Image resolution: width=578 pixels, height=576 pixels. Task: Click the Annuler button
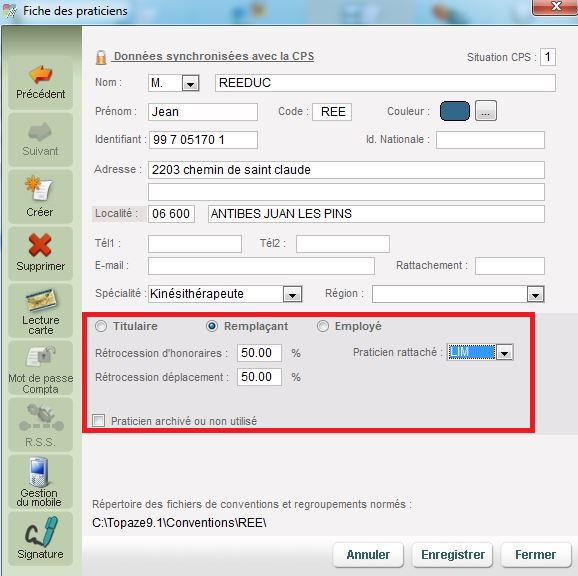[368, 555]
